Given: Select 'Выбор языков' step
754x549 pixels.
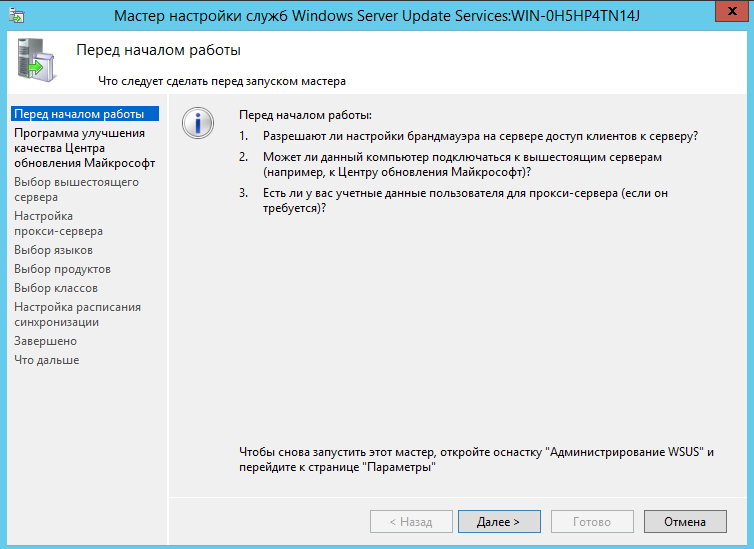Looking at the screenshot, I should coord(53,250).
